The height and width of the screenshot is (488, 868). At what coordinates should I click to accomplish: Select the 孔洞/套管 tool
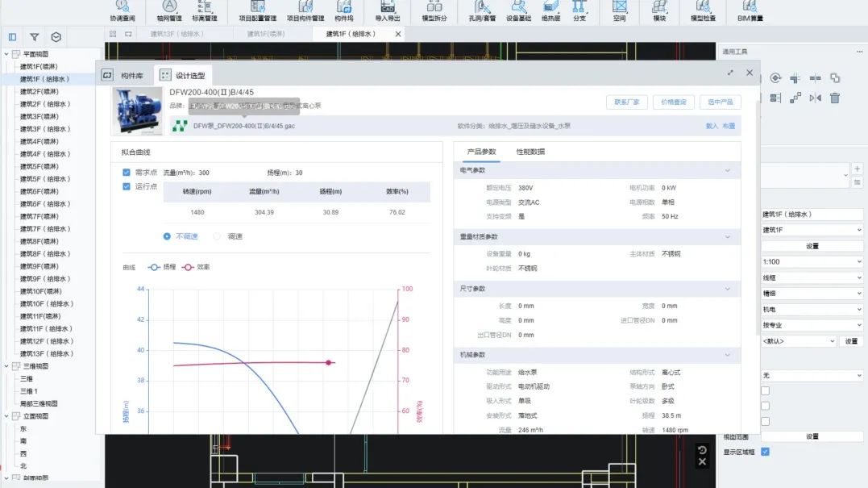482,11
